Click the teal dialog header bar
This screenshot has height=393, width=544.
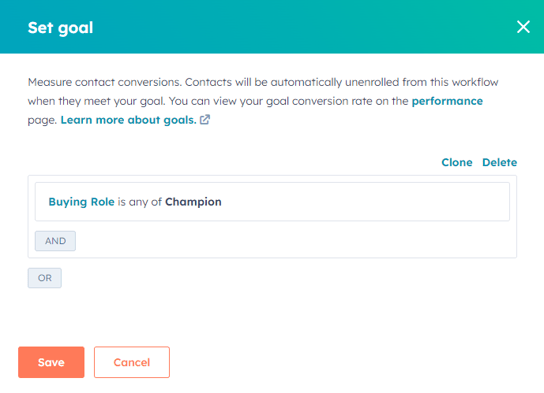tap(272, 27)
